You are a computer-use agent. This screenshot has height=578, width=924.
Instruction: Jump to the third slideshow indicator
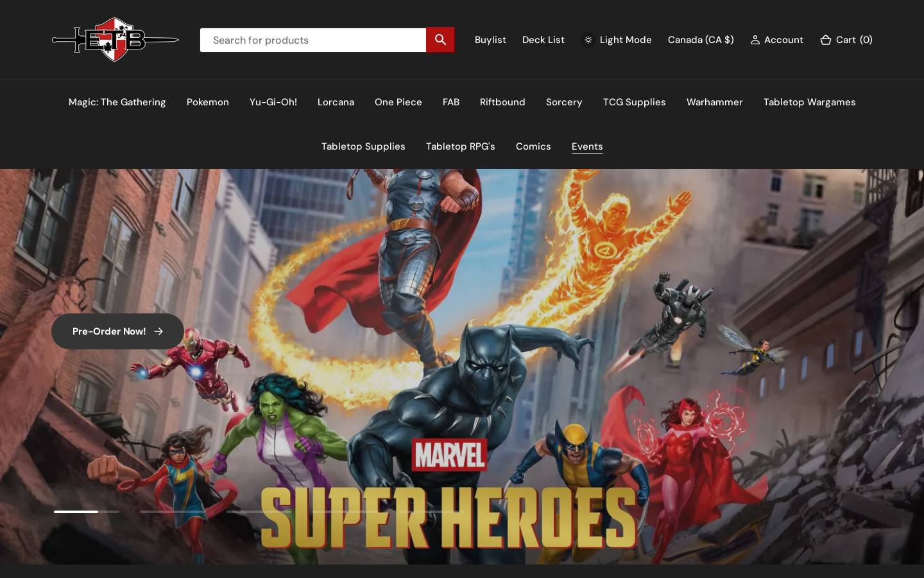[x=259, y=512]
